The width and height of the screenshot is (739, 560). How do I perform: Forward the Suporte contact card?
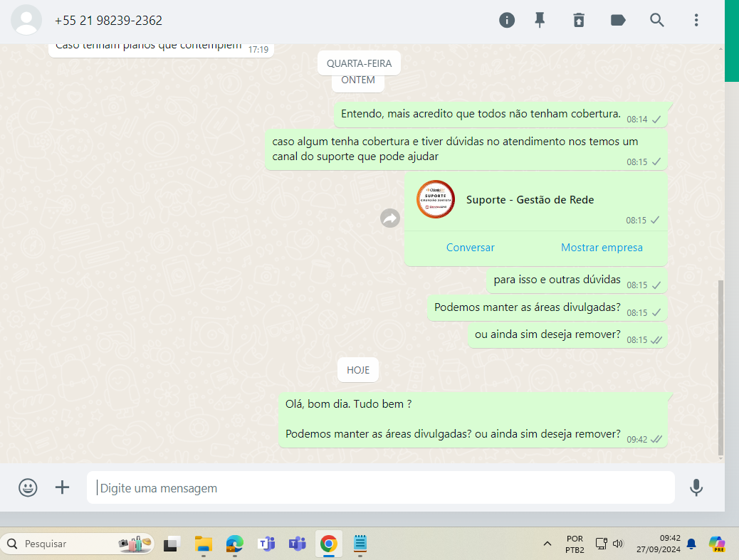pyautogui.click(x=390, y=218)
